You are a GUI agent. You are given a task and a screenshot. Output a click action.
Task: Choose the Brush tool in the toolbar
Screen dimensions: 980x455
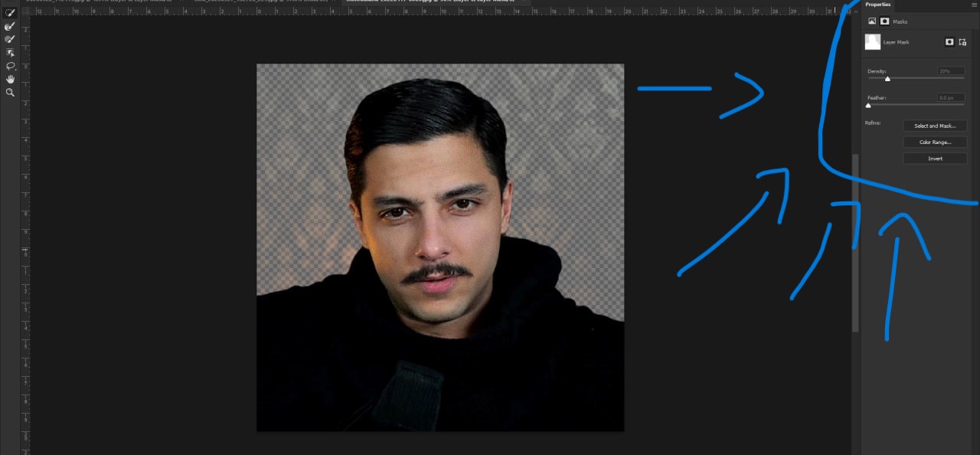tap(10, 39)
